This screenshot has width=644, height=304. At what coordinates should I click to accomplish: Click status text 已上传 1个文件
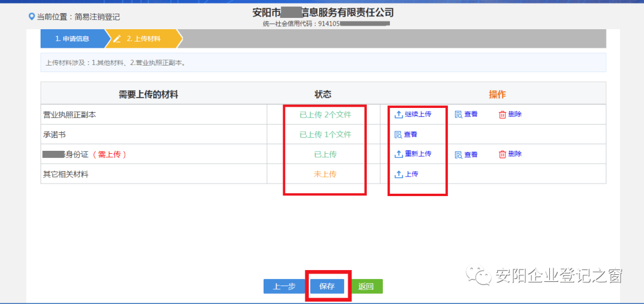[326, 134]
